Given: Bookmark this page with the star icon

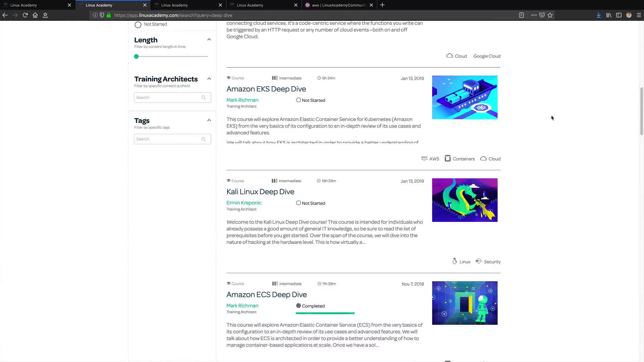Looking at the screenshot, I should tap(550, 15).
